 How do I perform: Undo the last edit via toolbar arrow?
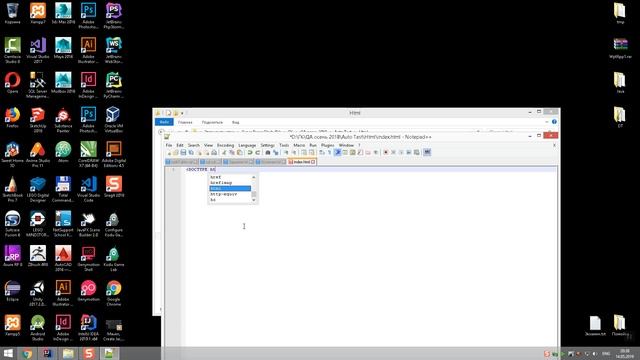(251, 152)
